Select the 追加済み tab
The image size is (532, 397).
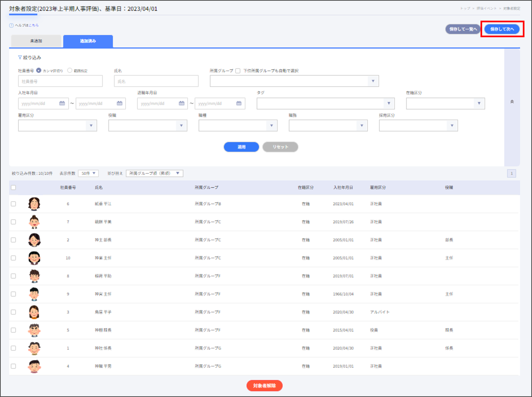click(88, 41)
